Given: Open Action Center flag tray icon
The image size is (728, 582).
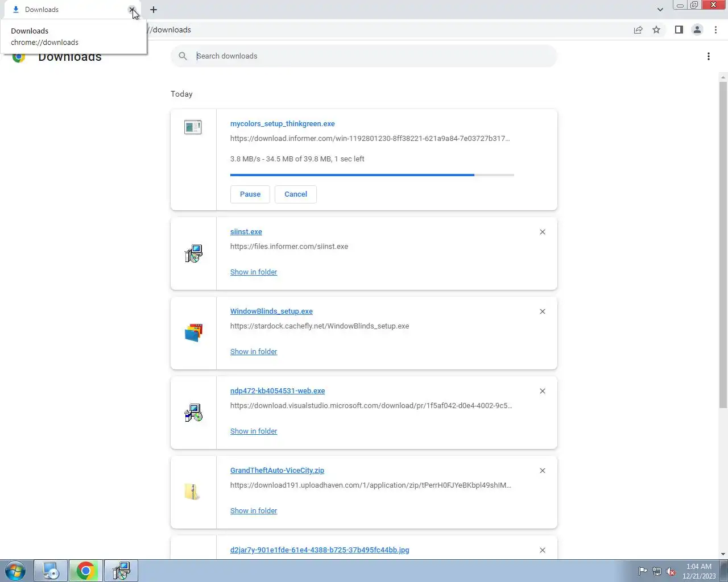Looking at the screenshot, I should point(643,571).
